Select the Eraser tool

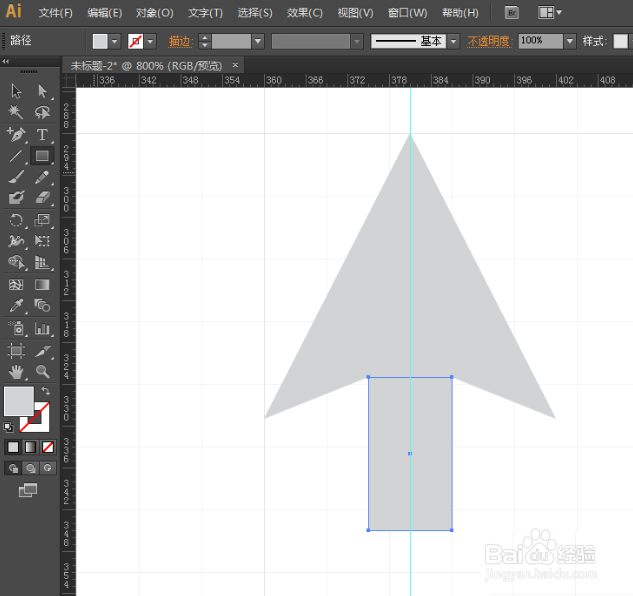pos(42,198)
